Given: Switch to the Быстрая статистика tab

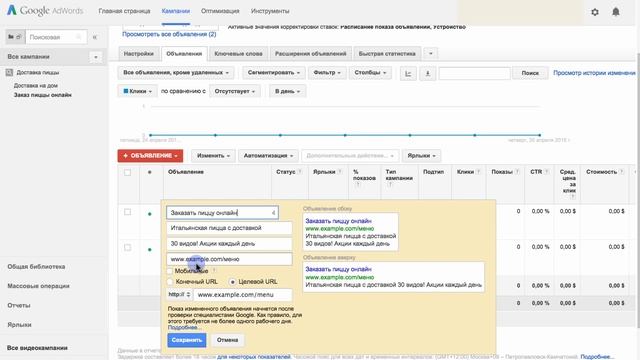Looking at the screenshot, I should tap(387, 53).
